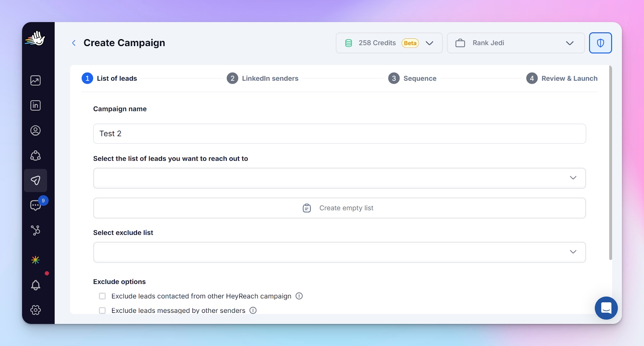Screen dimensions: 644x346
Task: Open LinkedIn accounts sidebar icon
Action: click(35, 105)
